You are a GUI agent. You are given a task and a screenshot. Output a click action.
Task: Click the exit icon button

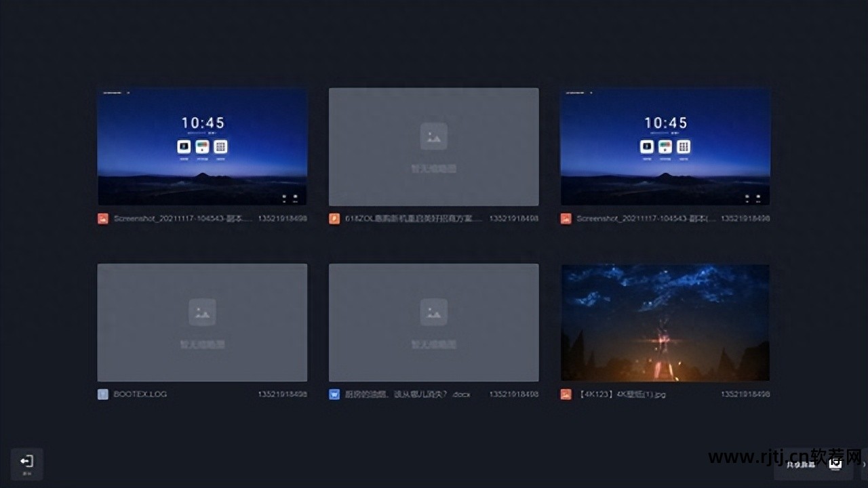coord(26,463)
